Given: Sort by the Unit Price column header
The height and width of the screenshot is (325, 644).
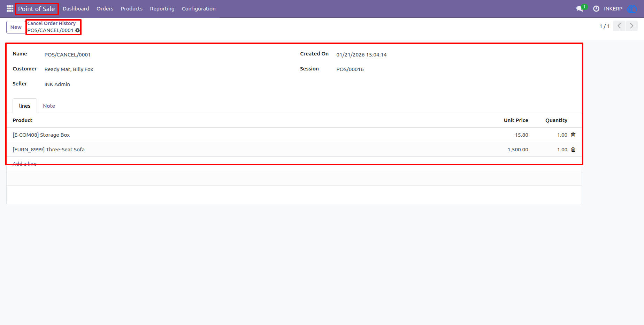Looking at the screenshot, I should click(516, 120).
